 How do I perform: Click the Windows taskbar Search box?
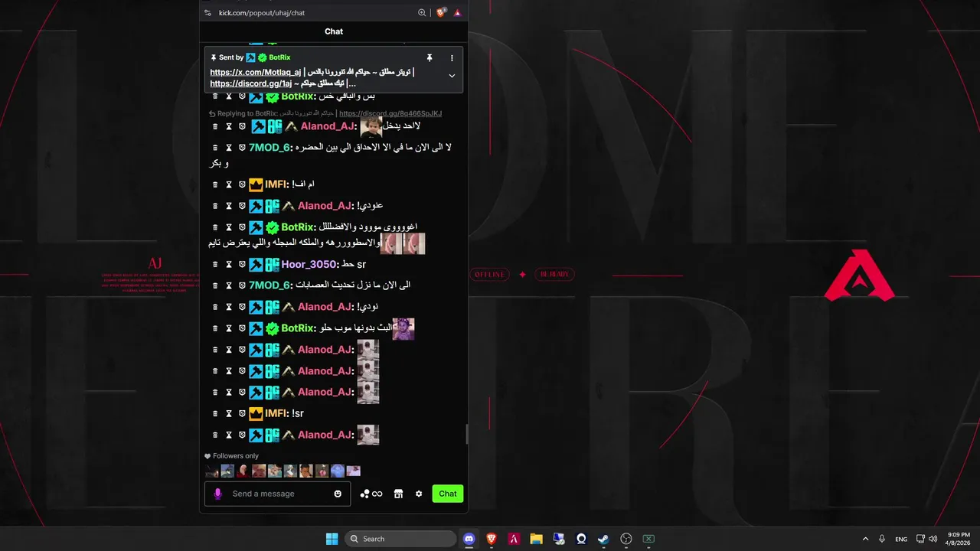[x=400, y=539]
